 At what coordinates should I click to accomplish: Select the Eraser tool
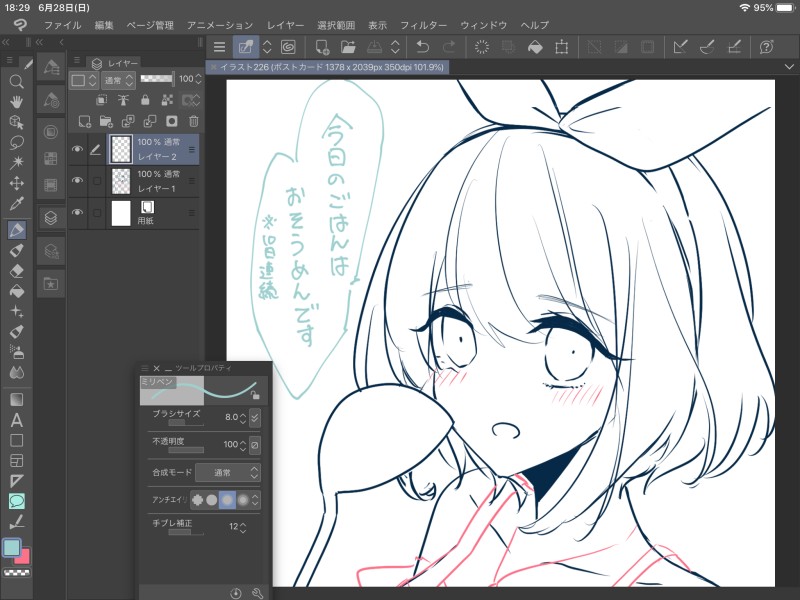pos(16,271)
